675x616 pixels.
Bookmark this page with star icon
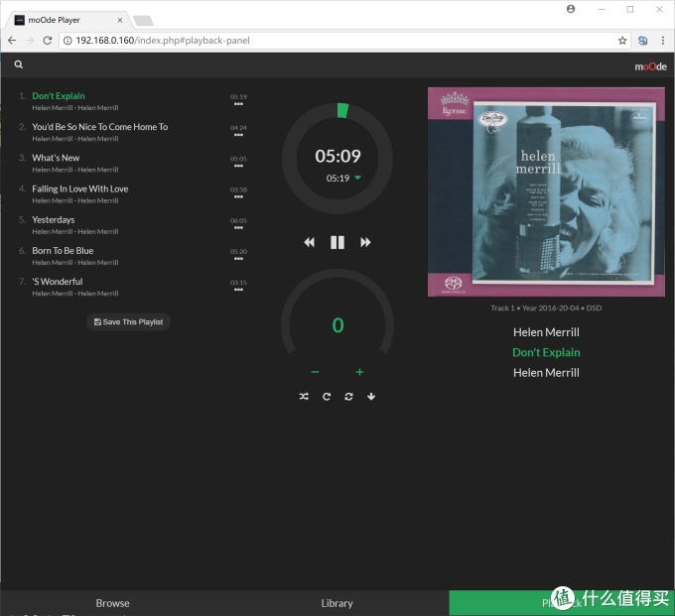622,41
